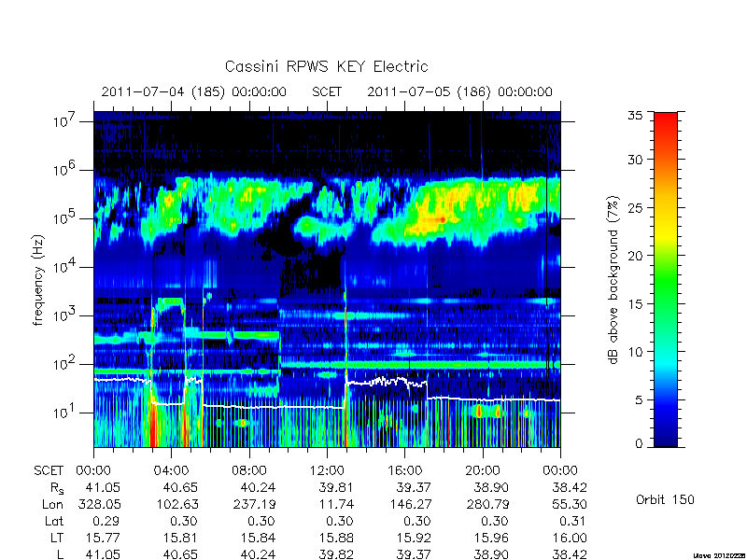
Task: Click the Lon value '146.27'
Action: [x=410, y=504]
